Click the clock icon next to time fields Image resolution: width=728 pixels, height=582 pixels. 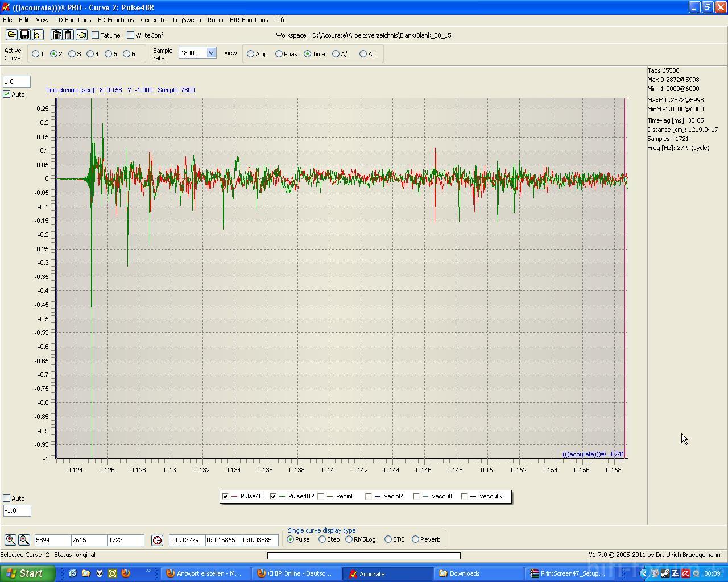[158, 540]
